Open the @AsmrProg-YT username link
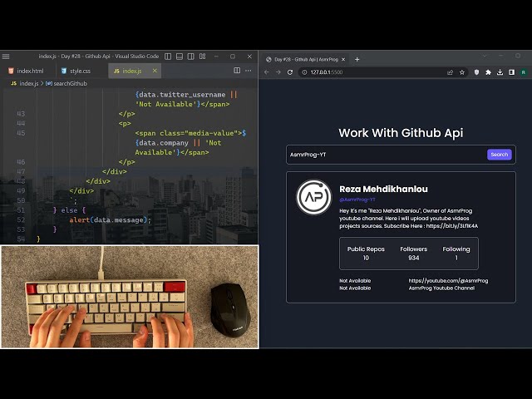Image resolution: width=532 pixels, height=399 pixels. tap(357, 199)
